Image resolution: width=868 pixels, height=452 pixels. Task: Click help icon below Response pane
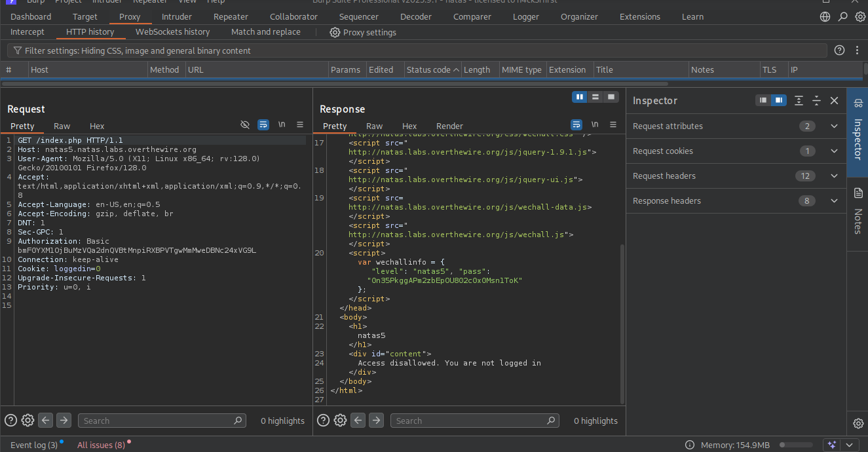point(323,421)
